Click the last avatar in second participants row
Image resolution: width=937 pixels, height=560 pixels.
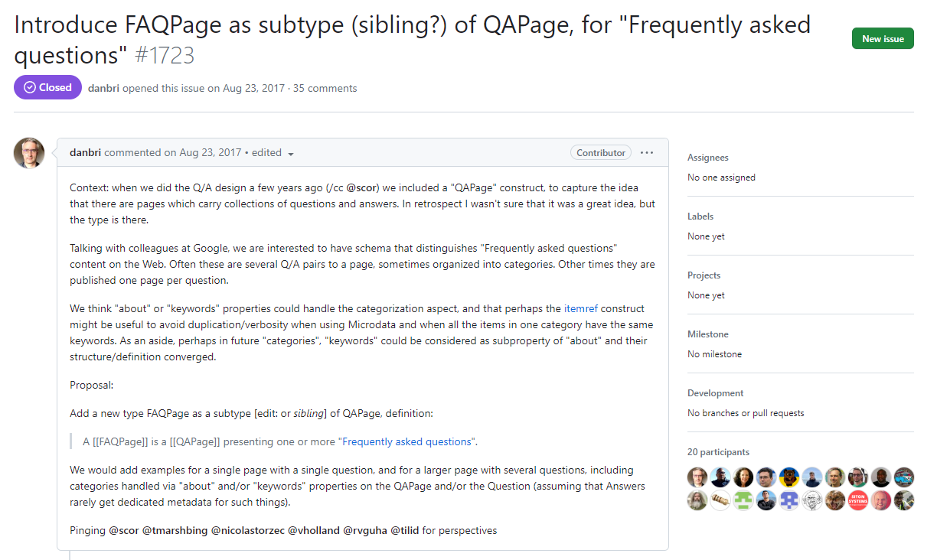904,501
